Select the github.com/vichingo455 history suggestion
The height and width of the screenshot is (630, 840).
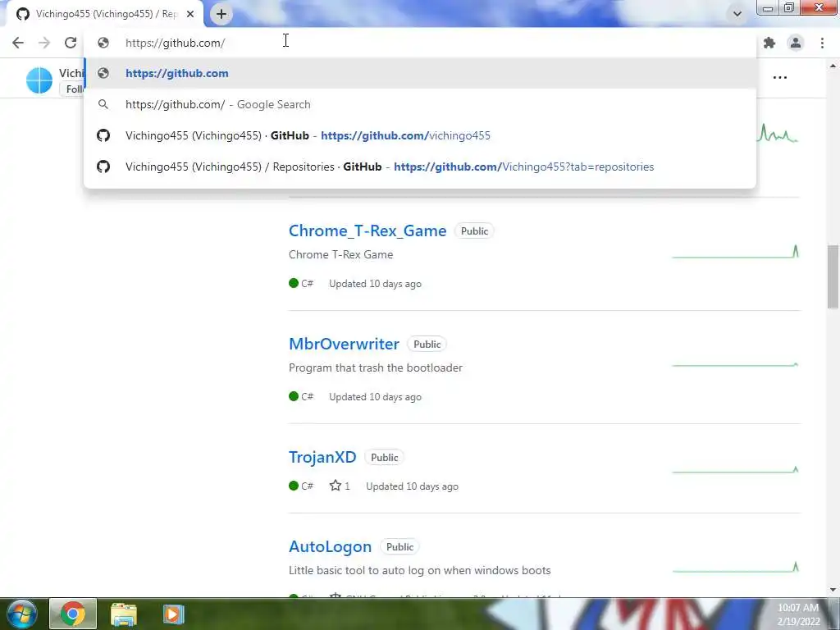click(420, 135)
